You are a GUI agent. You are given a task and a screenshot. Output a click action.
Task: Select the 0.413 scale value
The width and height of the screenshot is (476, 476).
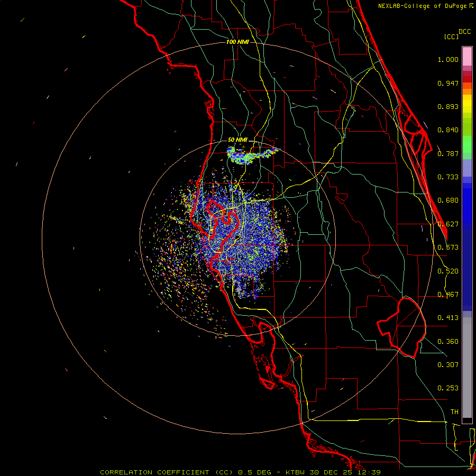(448, 318)
